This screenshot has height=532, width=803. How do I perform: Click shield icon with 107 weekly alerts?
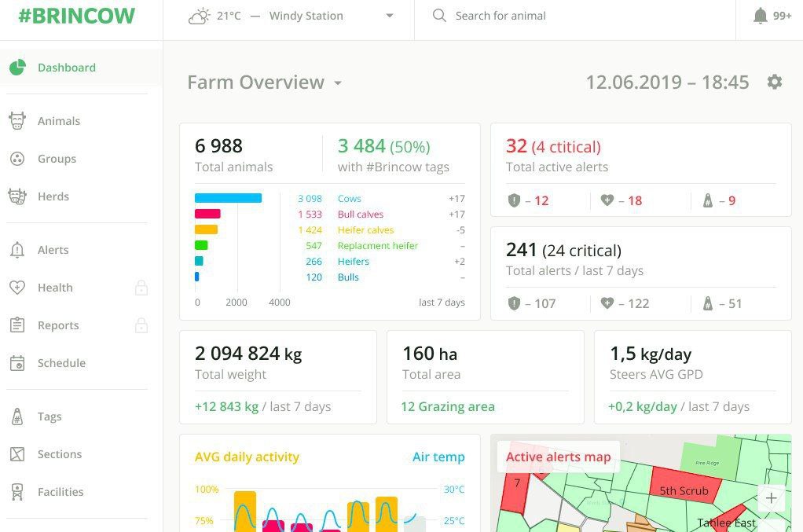coord(514,303)
